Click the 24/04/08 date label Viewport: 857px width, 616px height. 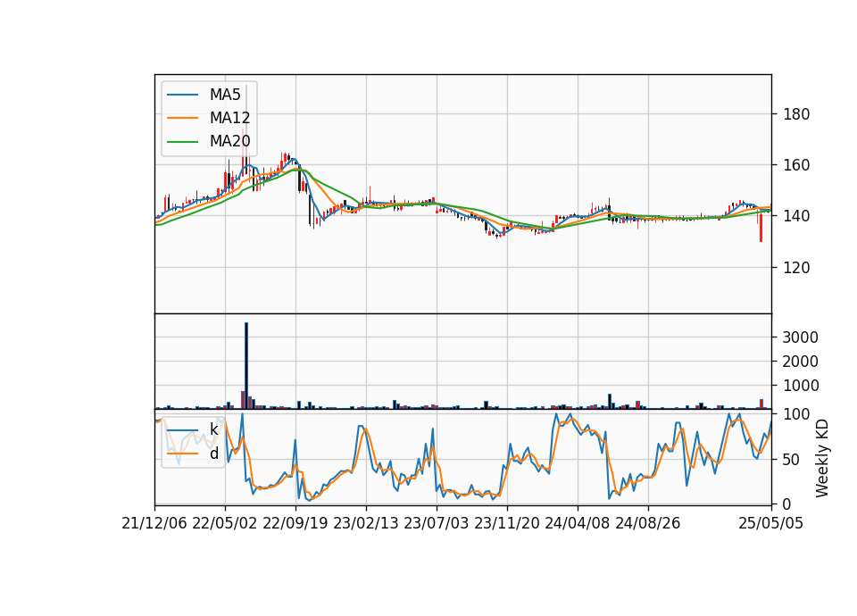click(x=578, y=523)
